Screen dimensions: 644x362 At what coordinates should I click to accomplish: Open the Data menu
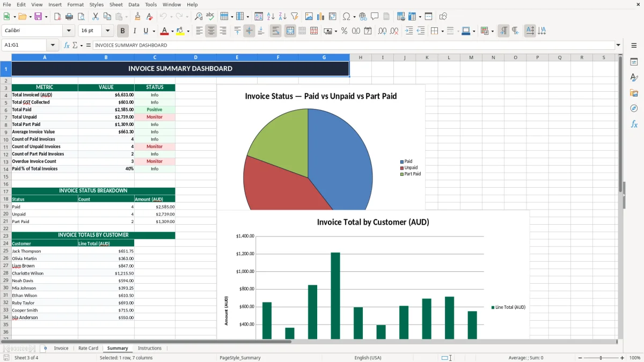coord(134,4)
